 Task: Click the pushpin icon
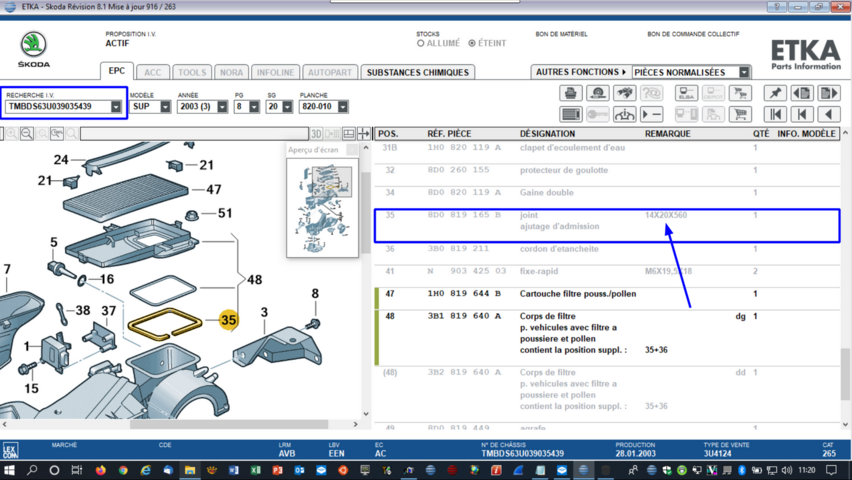click(774, 93)
